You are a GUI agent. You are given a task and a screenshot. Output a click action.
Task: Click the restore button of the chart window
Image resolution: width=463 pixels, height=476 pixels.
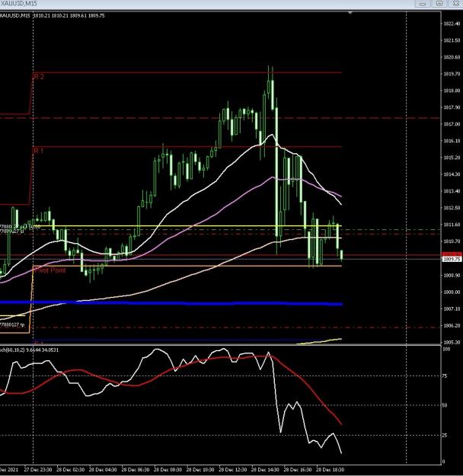coord(439,3)
